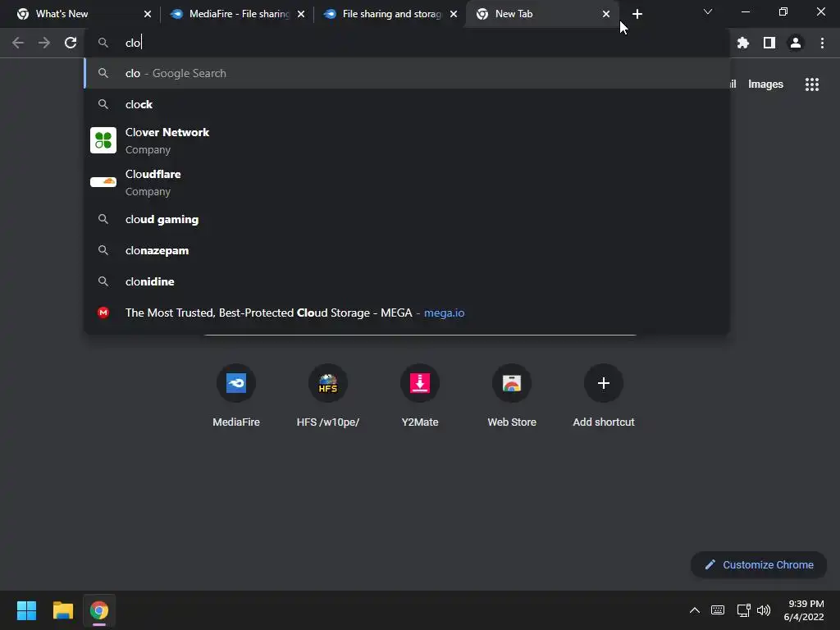
Task: Toggle the side panel icon
Action: 769,43
